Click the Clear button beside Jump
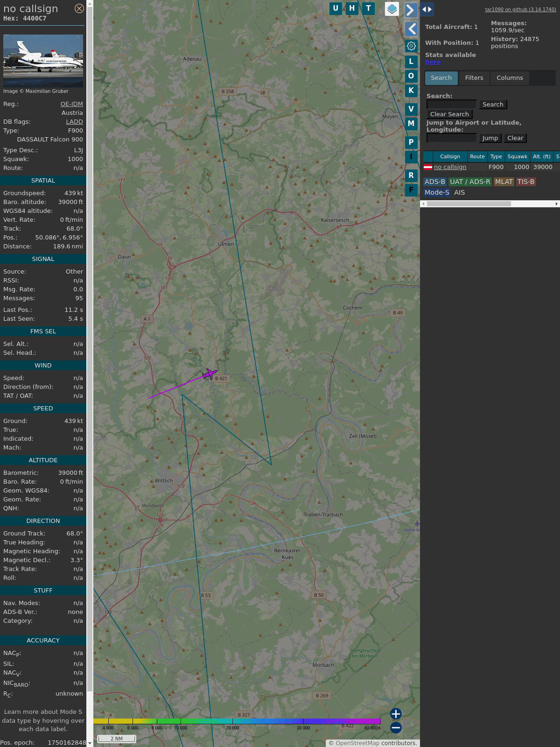The image size is (560, 747). 515,138
